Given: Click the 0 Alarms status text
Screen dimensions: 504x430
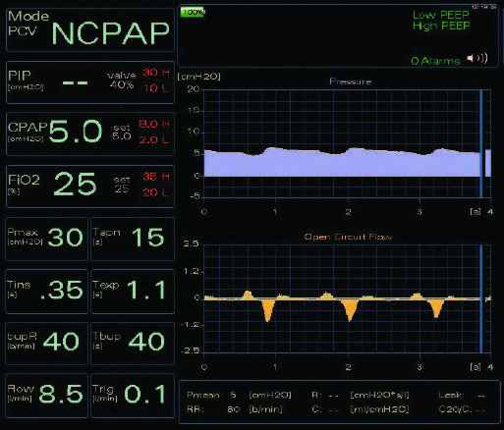Looking at the screenshot, I should point(435,61).
